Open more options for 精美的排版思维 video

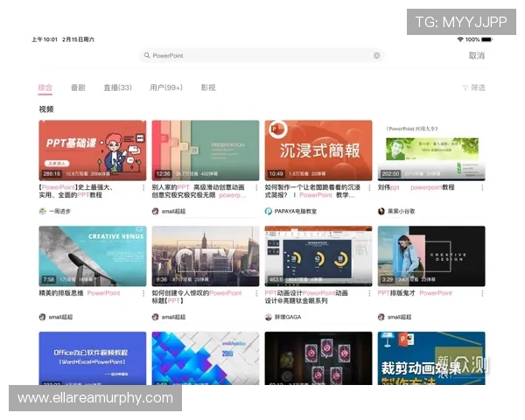click(143, 293)
